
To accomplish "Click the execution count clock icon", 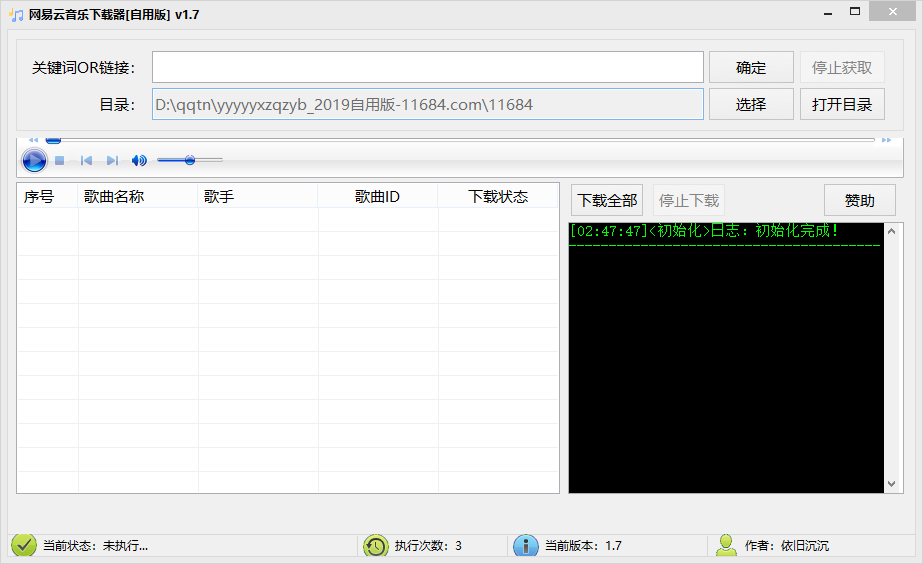I will pyautogui.click(x=376, y=546).
